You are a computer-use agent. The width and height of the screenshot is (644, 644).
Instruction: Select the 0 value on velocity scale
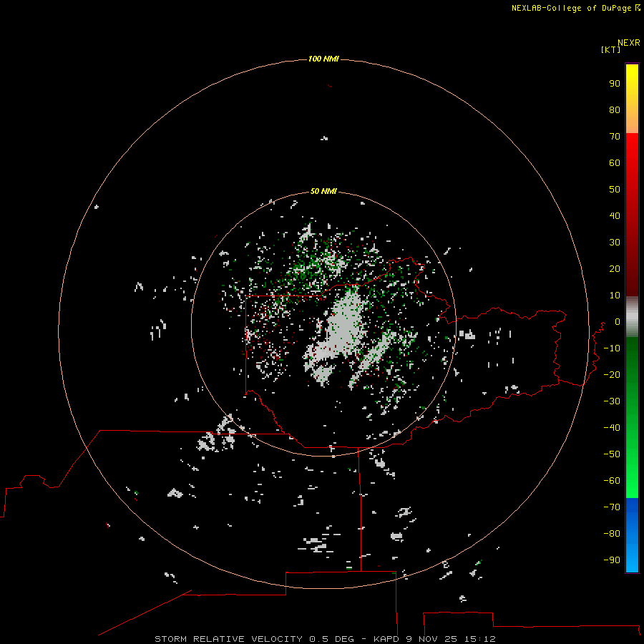[618, 321]
